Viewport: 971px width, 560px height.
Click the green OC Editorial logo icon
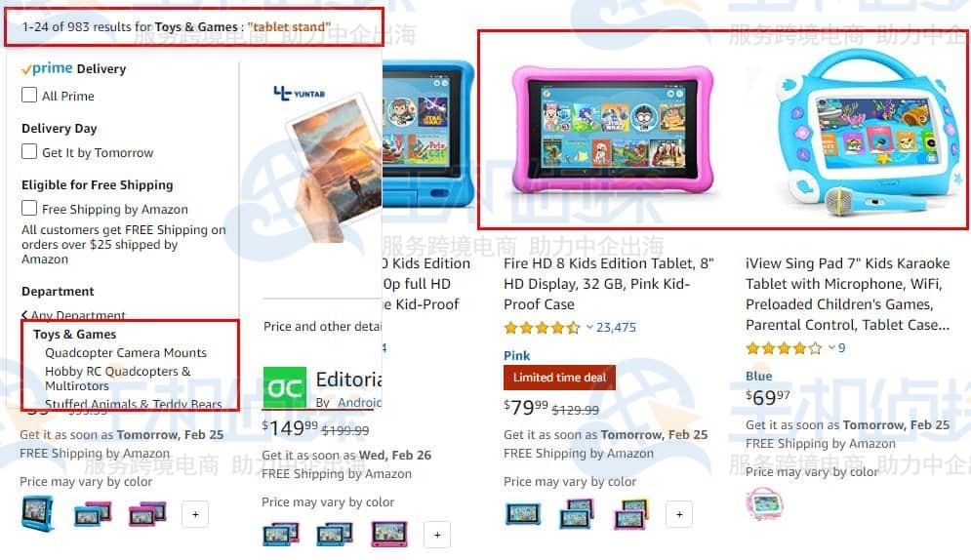click(285, 388)
